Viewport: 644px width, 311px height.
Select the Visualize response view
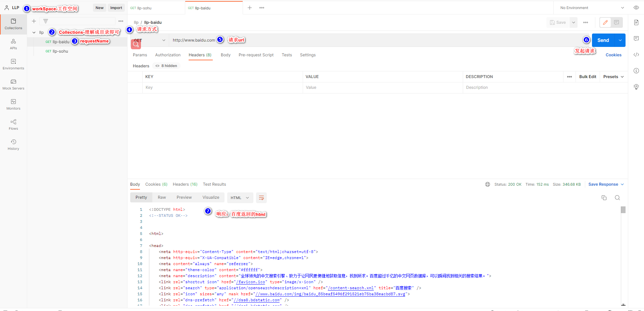[x=211, y=197]
